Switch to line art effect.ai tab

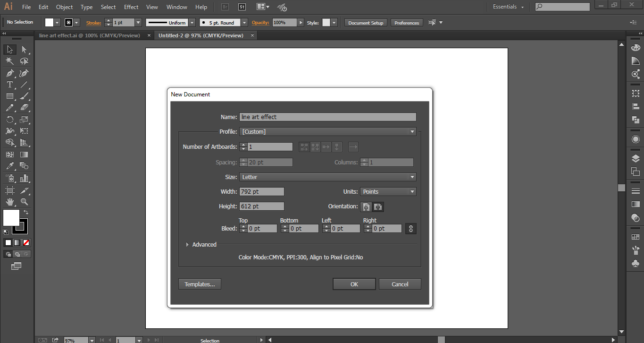[90, 35]
